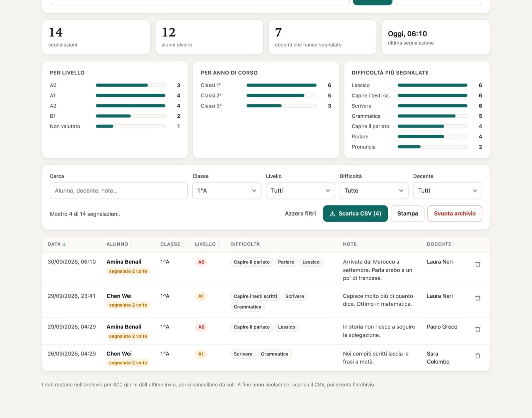The image size is (532, 418).
Task: Click the '12 alunni diversi' summary card
Action: (209, 37)
